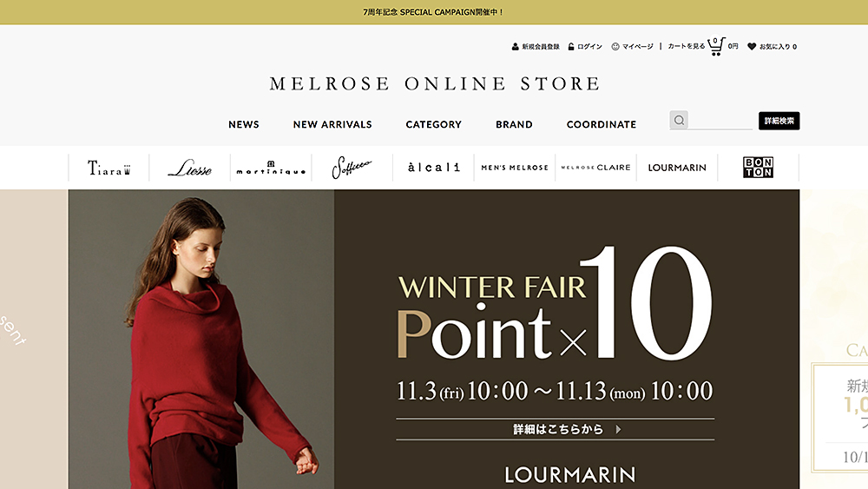Expand the CATEGORY menu
868x489 pixels.
[433, 124]
